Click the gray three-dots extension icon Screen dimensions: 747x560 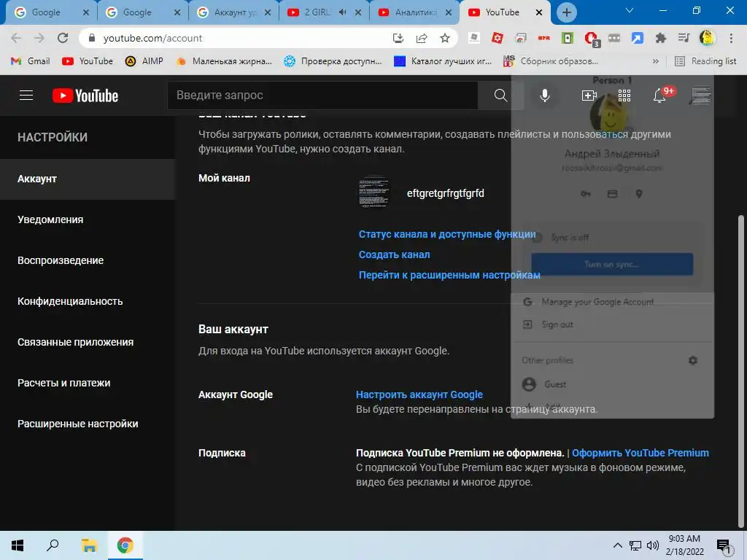click(614, 38)
